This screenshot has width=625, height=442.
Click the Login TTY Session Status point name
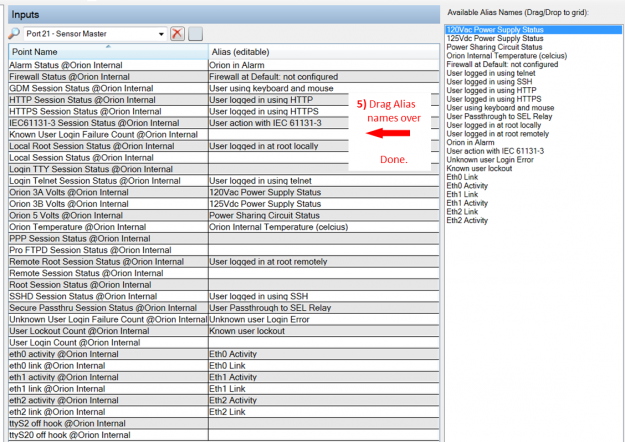click(91, 169)
